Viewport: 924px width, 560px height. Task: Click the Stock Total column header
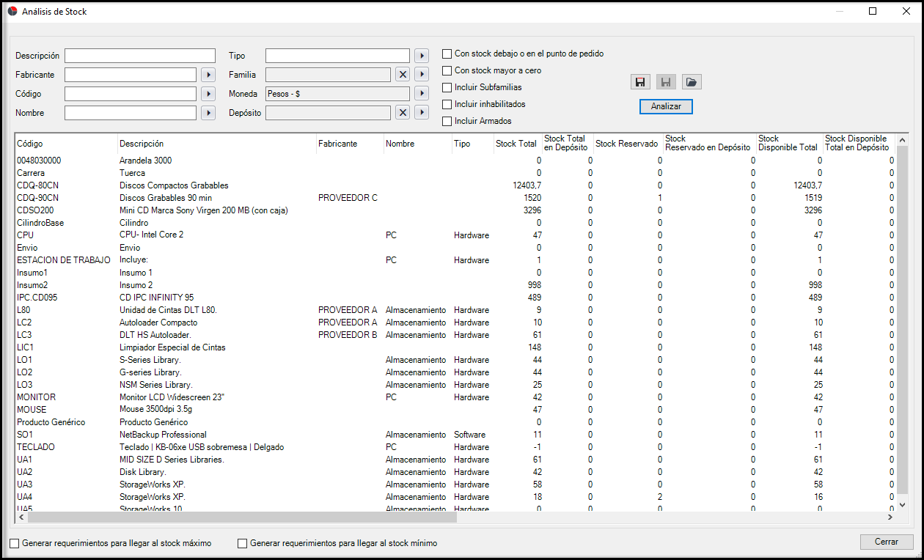(x=518, y=144)
